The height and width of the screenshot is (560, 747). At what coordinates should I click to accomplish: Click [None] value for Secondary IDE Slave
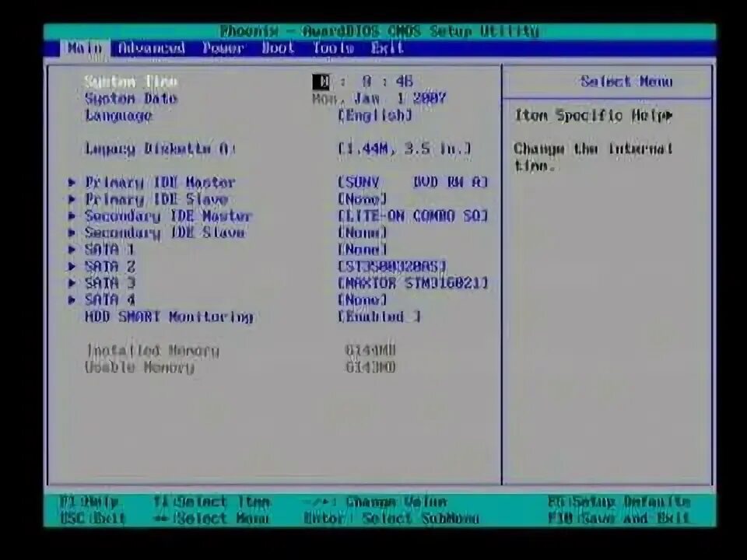click(362, 233)
